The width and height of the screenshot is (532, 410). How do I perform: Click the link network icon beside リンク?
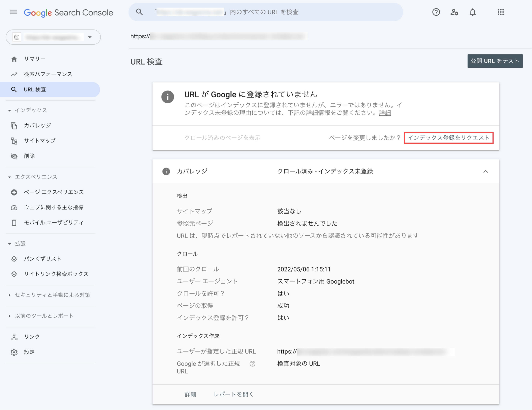pyautogui.click(x=14, y=337)
